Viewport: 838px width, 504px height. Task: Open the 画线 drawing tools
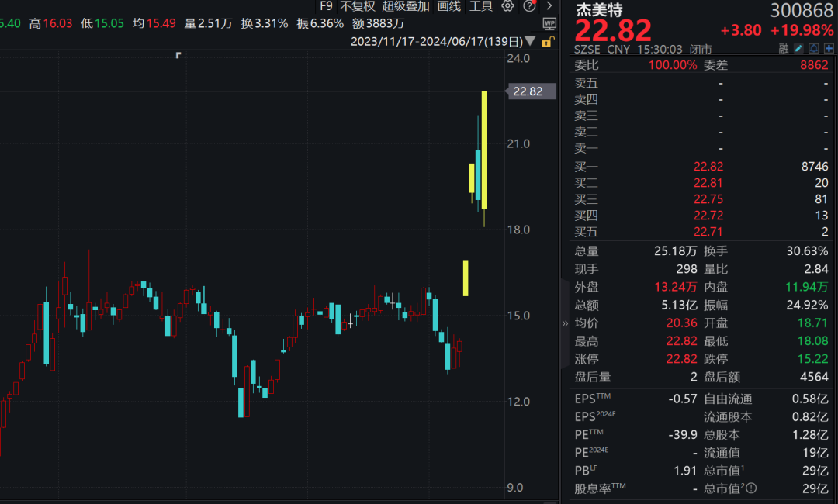[449, 6]
